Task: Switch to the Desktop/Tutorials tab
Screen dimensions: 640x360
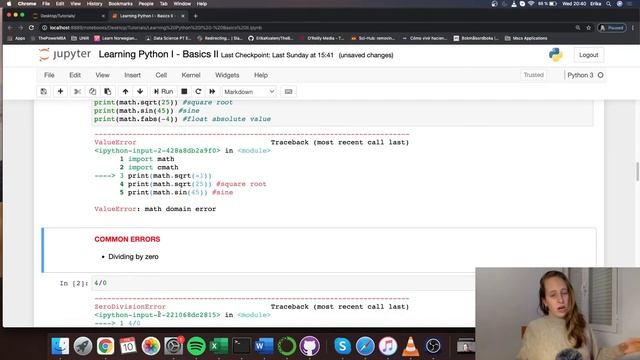Action: click(67, 16)
